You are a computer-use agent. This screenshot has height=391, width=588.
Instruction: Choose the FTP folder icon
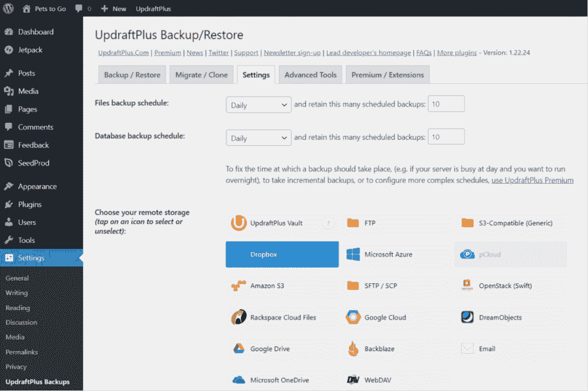(x=353, y=223)
